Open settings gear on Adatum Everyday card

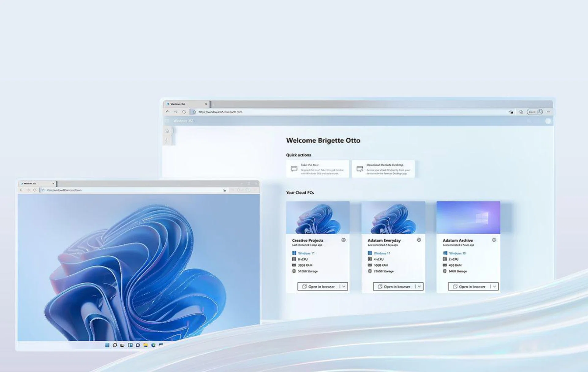click(x=419, y=240)
